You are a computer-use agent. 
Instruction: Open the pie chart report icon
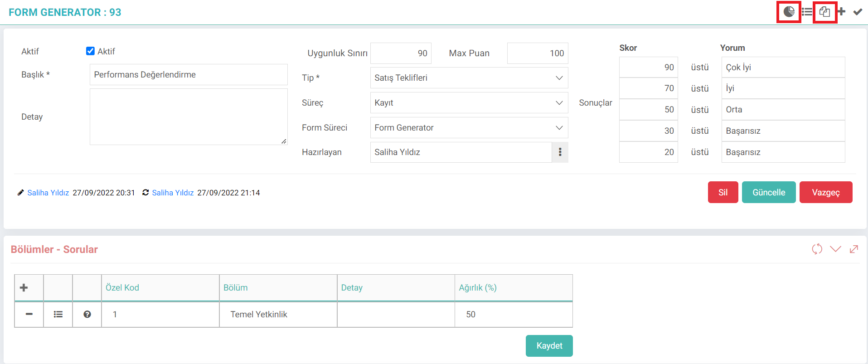point(789,12)
